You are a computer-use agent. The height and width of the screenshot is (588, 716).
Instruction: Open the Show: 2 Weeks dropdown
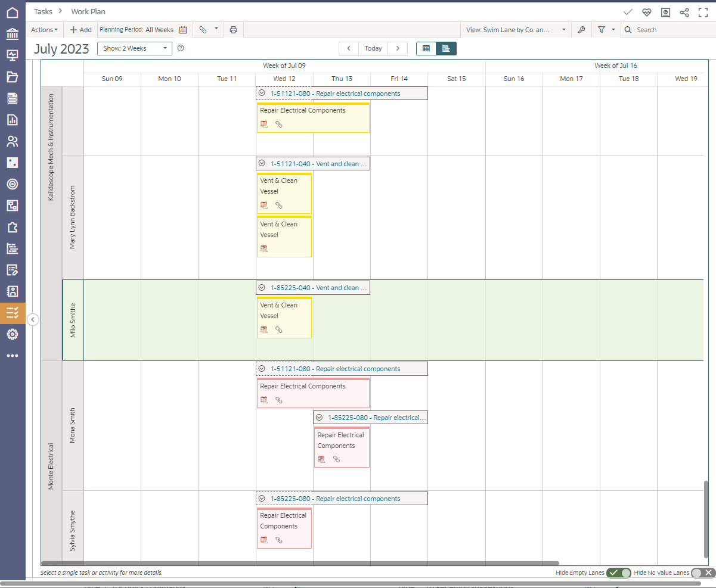click(134, 48)
